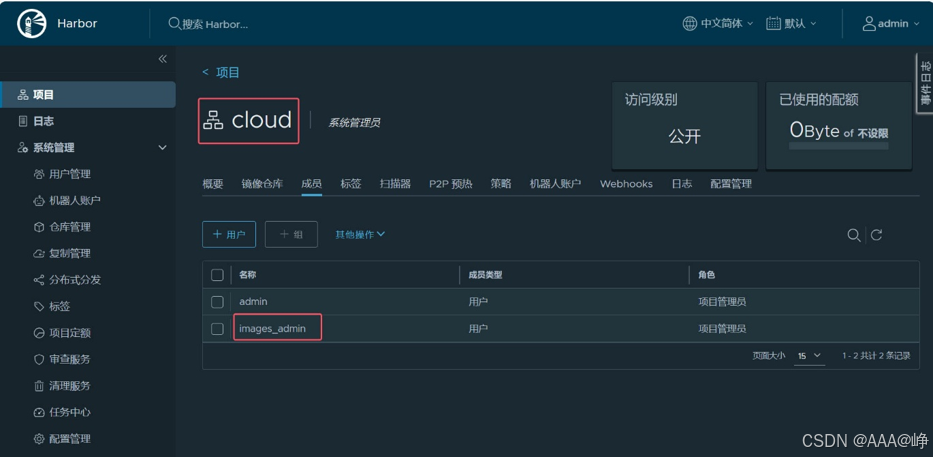Click the 清理服务 trash icon
The height and width of the screenshot is (457, 933).
click(39, 386)
